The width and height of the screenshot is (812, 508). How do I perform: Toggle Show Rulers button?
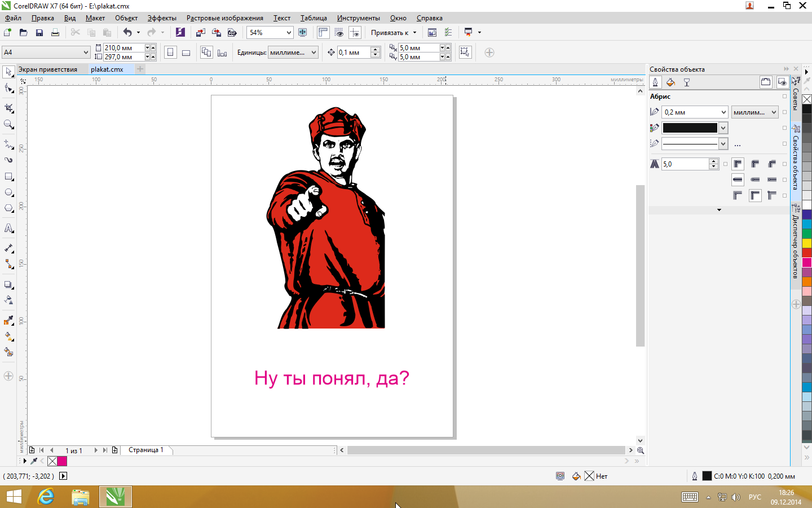[323, 33]
